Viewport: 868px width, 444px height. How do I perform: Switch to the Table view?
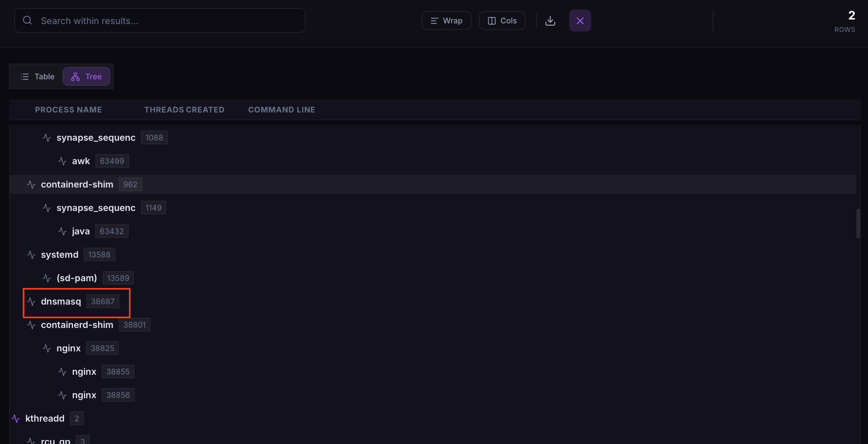37,76
